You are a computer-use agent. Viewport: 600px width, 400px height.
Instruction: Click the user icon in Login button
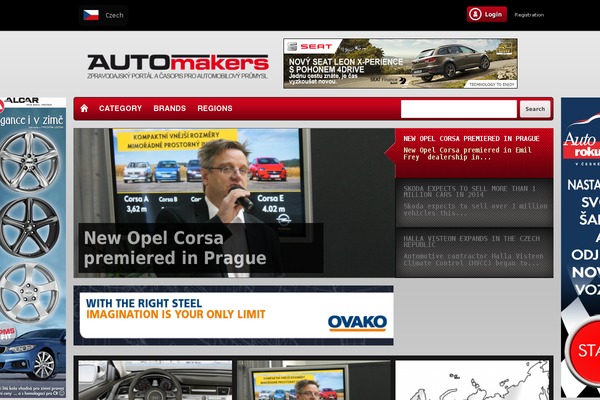475,15
